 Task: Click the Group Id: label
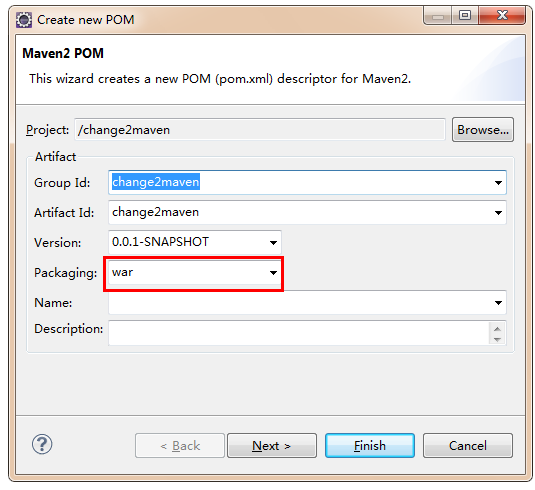[x=62, y=183]
